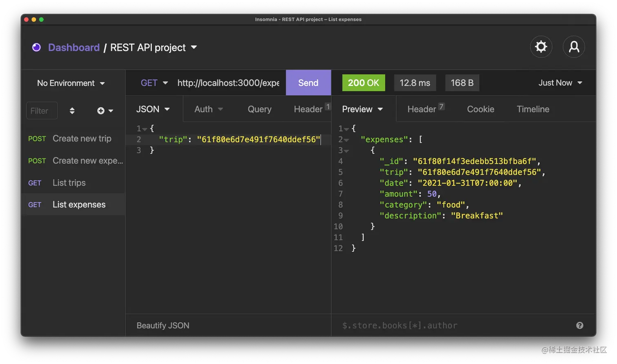This screenshot has width=617, height=364.
Task: Collapse the root object on response line 1
Action: tap(346, 129)
